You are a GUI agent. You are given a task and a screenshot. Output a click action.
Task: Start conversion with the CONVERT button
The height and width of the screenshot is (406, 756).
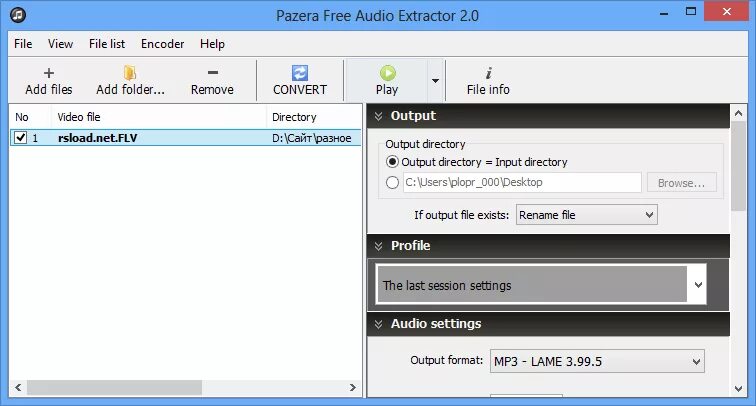[x=300, y=81]
